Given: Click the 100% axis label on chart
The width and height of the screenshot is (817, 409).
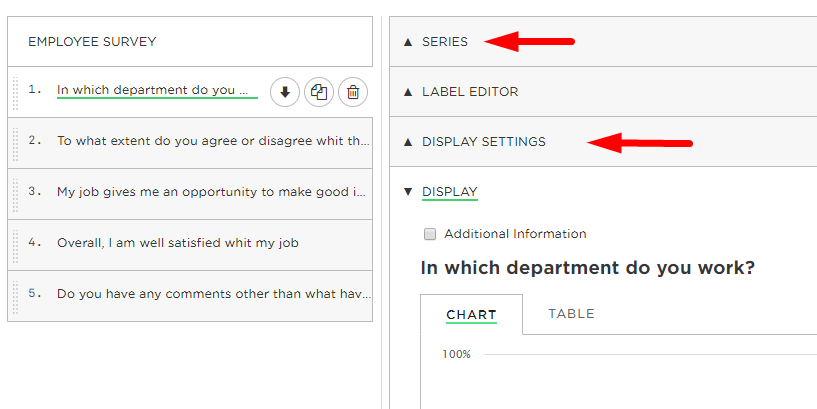Looking at the screenshot, I should tap(456, 354).
